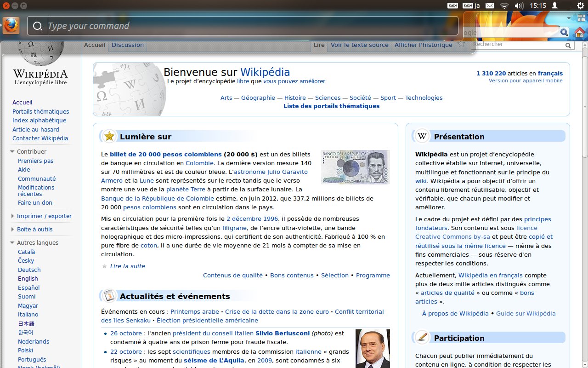Open À propos de Wikipédia link
This screenshot has width=588, height=368.
(455, 313)
